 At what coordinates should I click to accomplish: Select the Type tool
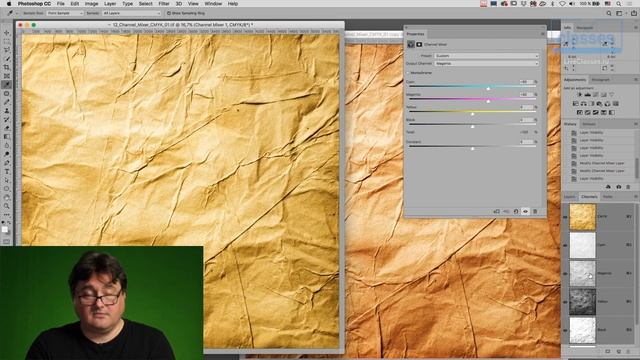(7, 171)
